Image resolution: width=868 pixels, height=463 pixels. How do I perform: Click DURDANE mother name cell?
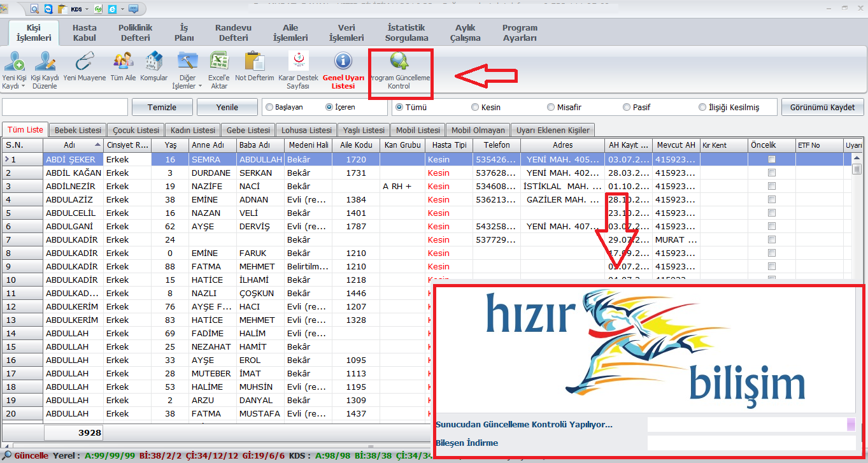(213, 173)
